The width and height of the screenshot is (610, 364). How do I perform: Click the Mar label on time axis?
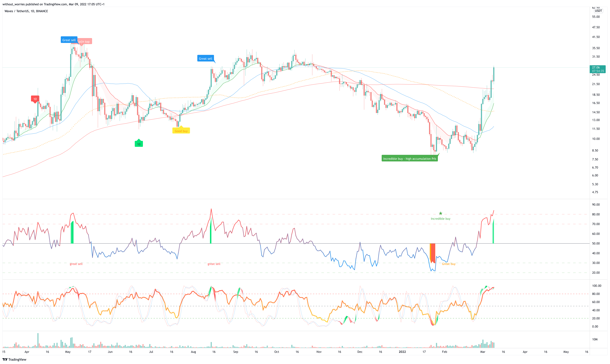483,352
